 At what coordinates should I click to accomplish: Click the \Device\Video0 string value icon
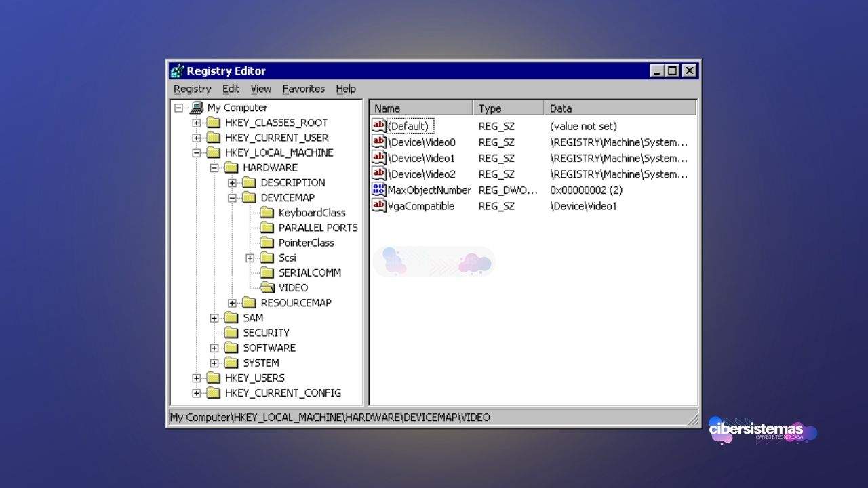(379, 142)
